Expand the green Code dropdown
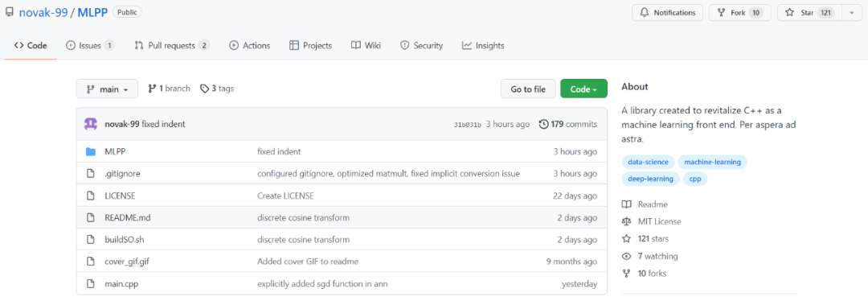The height and width of the screenshot is (301, 868). coord(583,89)
